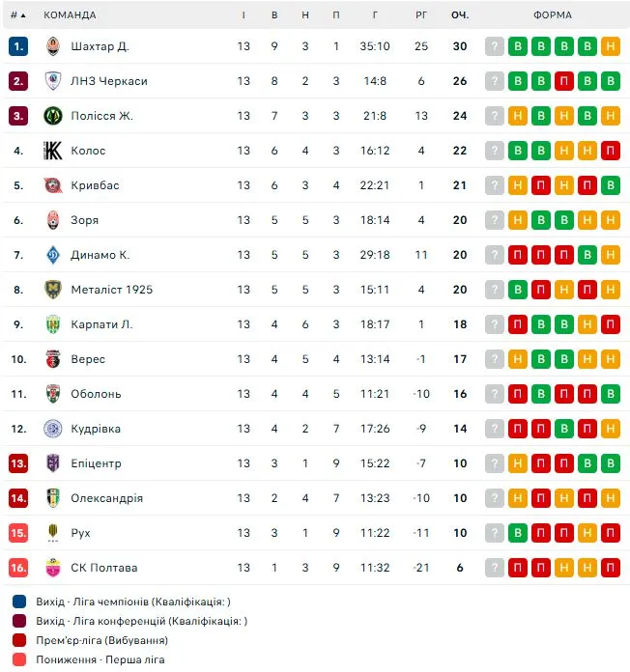The width and height of the screenshot is (630, 672).
Task: Sort standings by ОЧ. points column
Action: point(460,15)
